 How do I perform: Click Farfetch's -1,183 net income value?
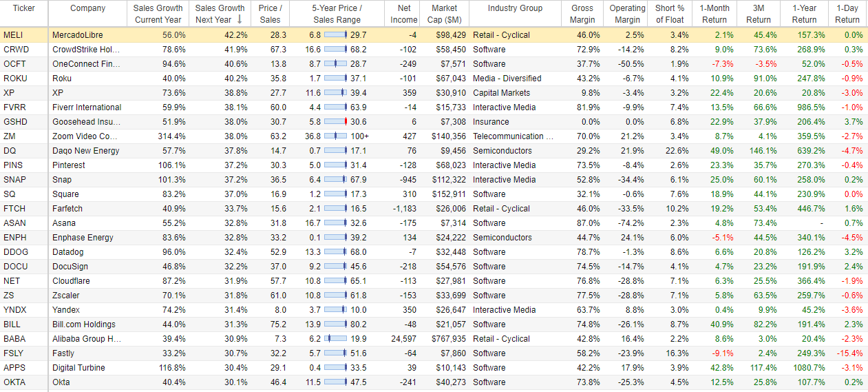click(x=404, y=209)
